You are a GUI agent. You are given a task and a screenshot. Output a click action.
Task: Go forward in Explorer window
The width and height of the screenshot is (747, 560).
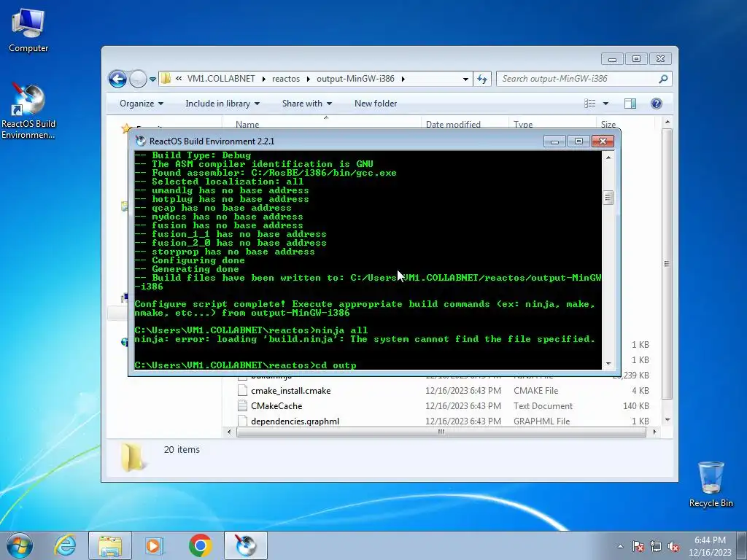(138, 79)
